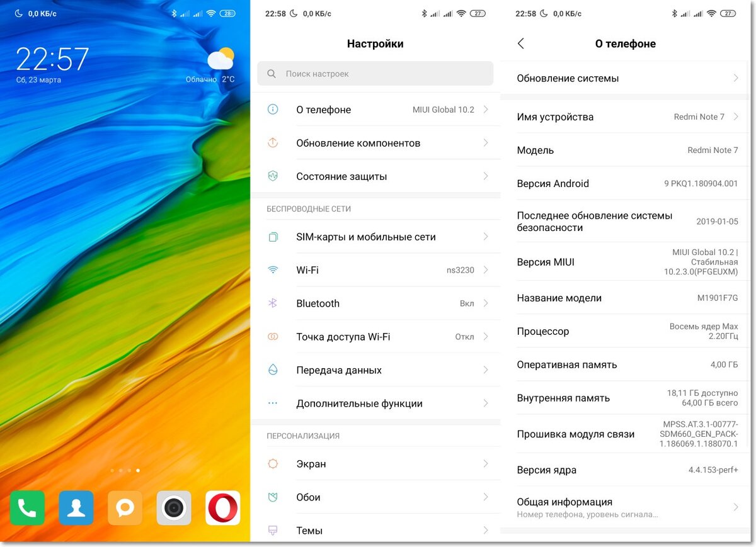Click the 9 PKQ1.180904.001 Android version value
The height and width of the screenshot is (547, 756).
pyautogui.click(x=701, y=184)
